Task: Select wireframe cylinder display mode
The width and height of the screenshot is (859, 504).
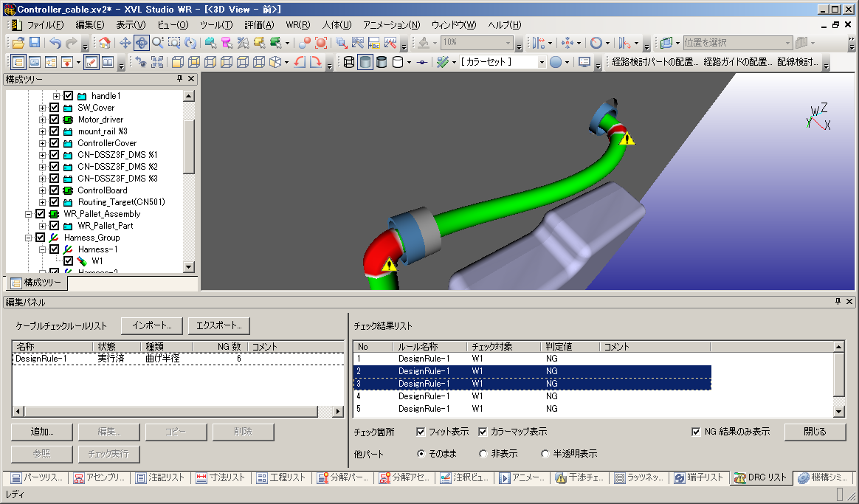Action: tap(349, 62)
